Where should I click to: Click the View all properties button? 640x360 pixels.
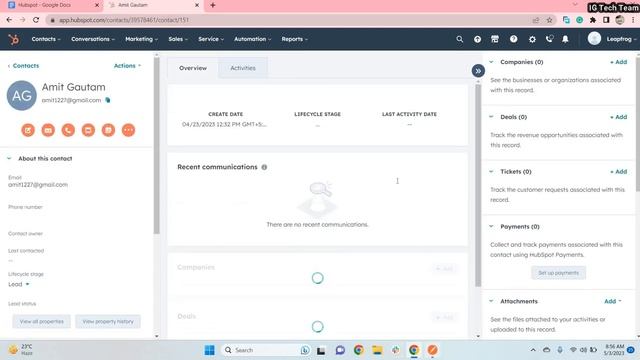tap(42, 322)
